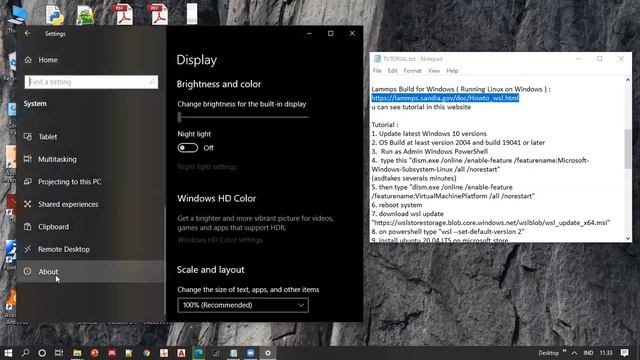Click the 'u can see tutorial in this website' line

coord(421,107)
